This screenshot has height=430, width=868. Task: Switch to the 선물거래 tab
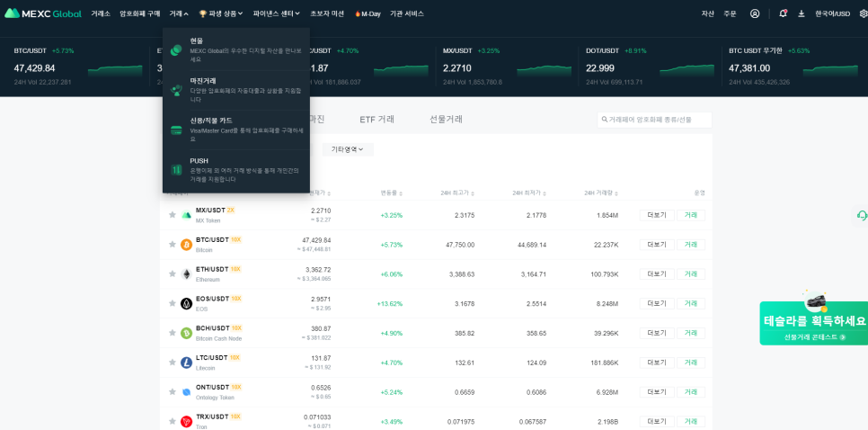click(447, 119)
